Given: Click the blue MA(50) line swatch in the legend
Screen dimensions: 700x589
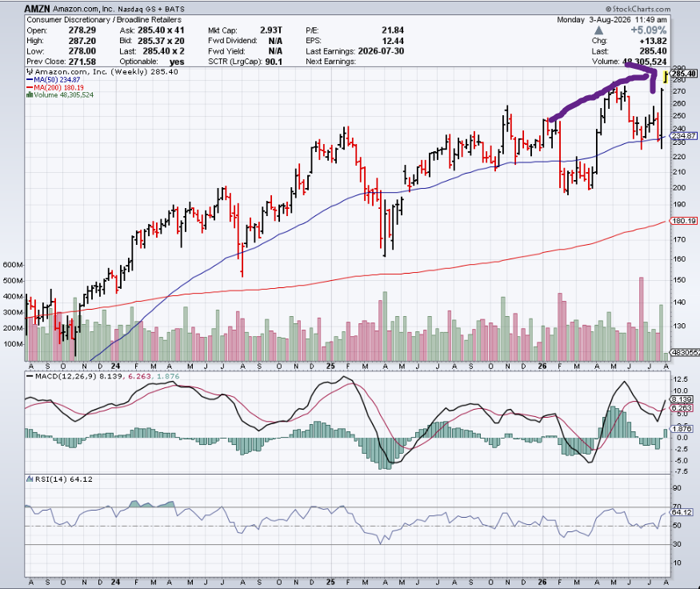Looking at the screenshot, I should pyautogui.click(x=30, y=79).
